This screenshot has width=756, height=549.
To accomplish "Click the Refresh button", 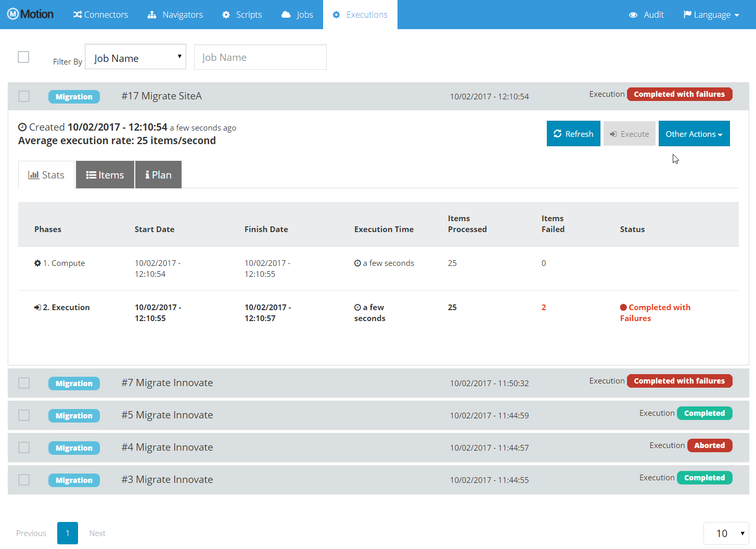I will (x=573, y=134).
